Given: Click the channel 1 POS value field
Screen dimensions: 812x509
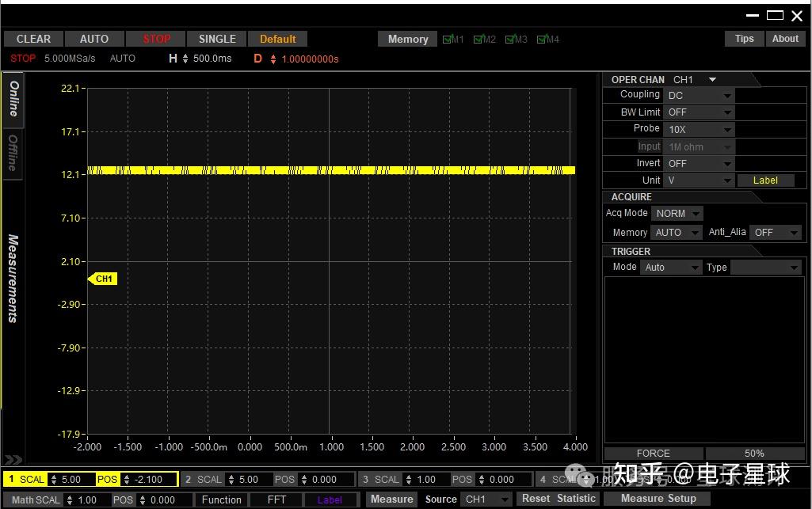Looking at the screenshot, I should (x=148, y=480).
